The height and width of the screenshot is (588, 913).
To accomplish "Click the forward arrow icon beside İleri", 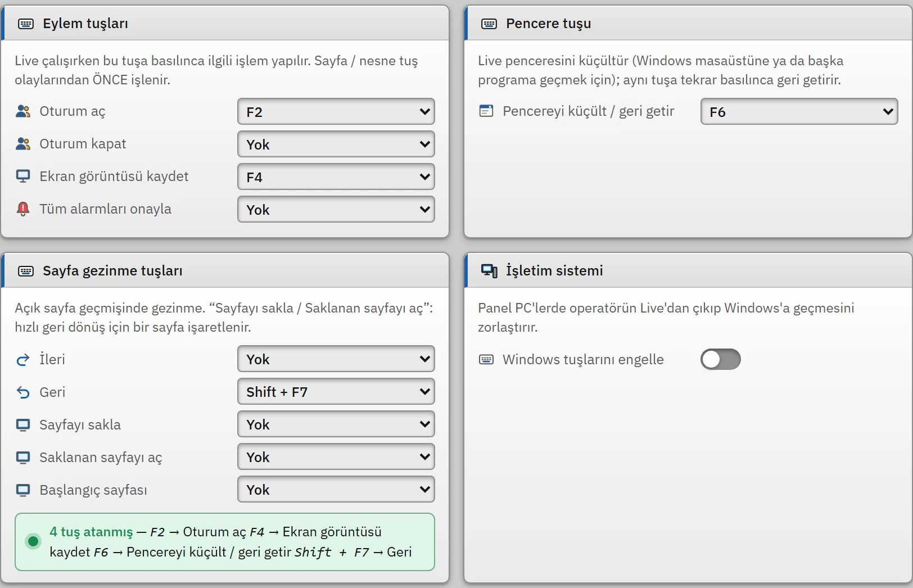I will click(x=23, y=360).
